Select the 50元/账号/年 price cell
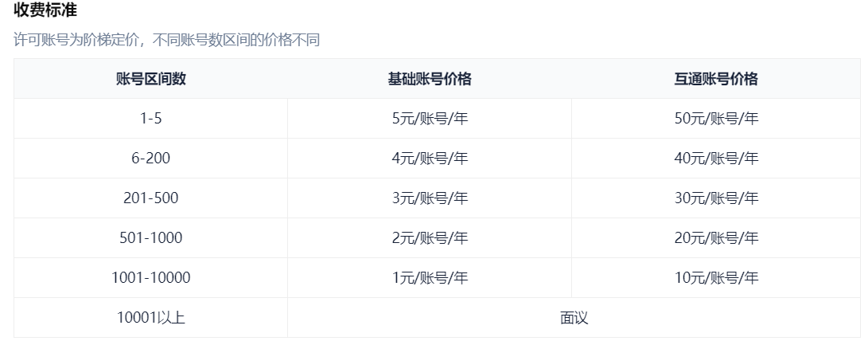 pyautogui.click(x=716, y=119)
